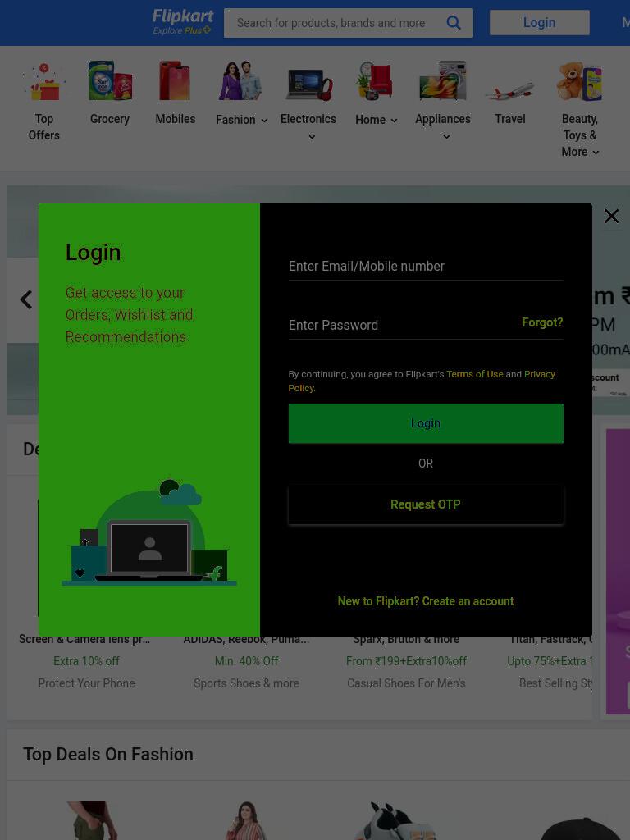
Task: Select the Travel menu label
Action: click(510, 119)
